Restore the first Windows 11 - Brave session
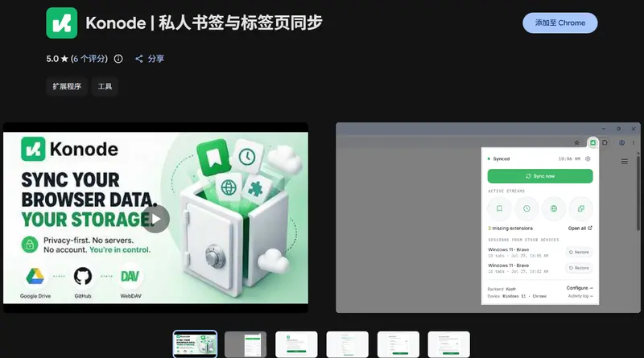 (579, 252)
